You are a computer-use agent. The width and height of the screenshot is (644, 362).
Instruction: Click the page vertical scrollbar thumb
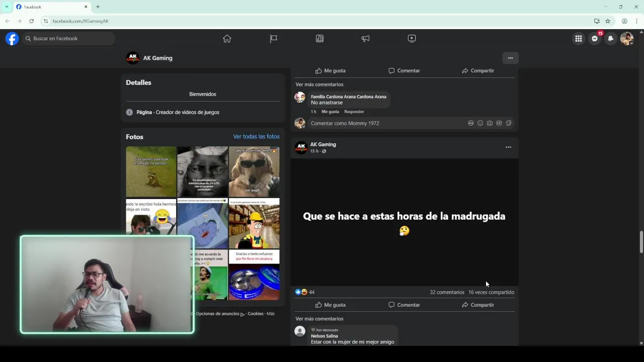(x=641, y=242)
